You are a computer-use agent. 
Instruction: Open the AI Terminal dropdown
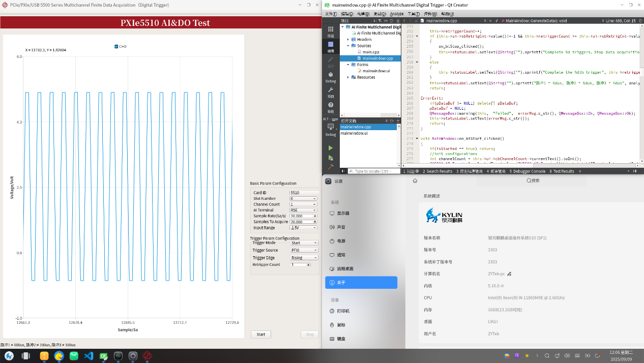pyautogui.click(x=303, y=210)
